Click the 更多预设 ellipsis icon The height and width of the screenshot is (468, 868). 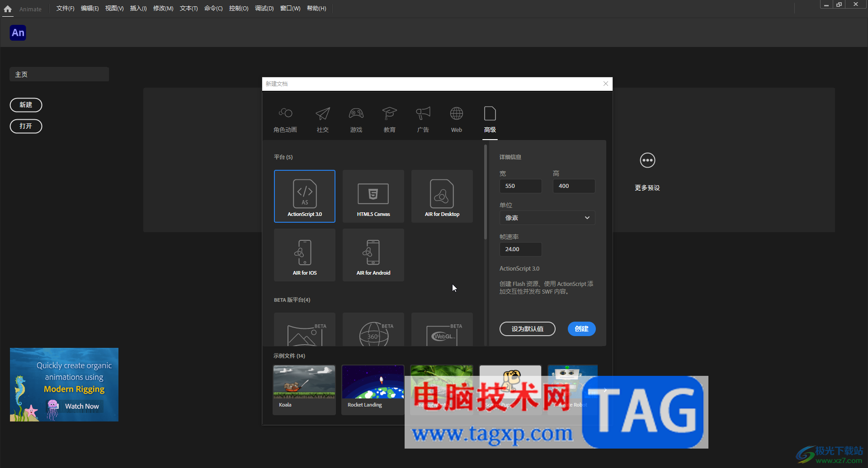[x=647, y=160]
